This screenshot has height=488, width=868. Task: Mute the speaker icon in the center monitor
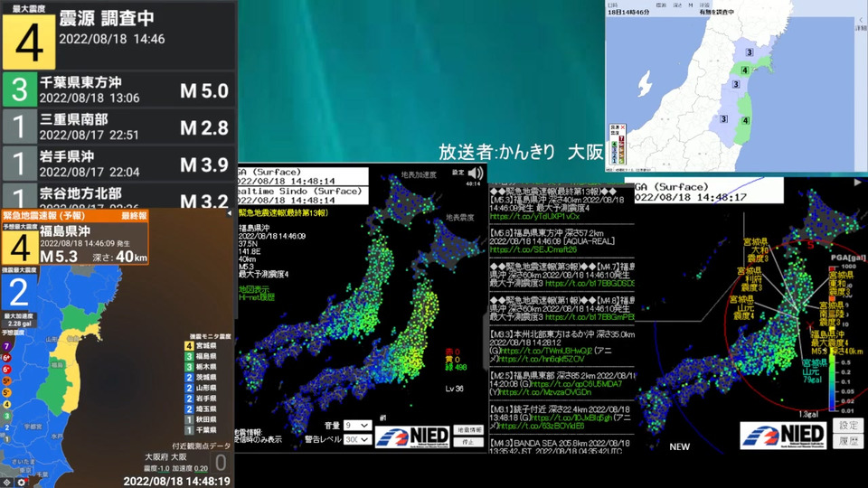tap(476, 174)
